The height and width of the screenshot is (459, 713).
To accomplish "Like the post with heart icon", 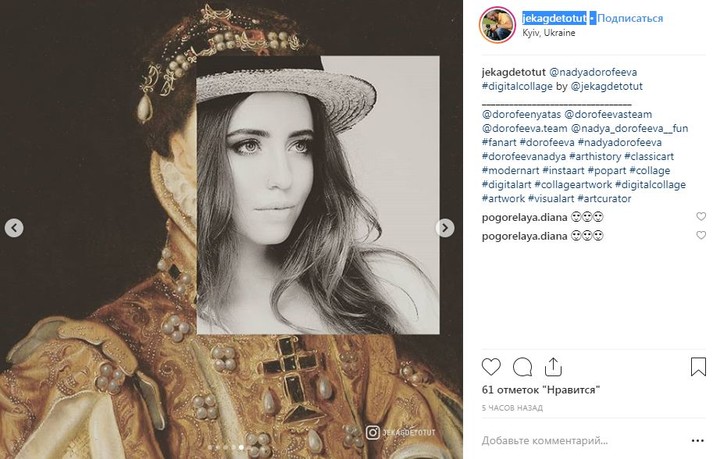I will (x=491, y=367).
